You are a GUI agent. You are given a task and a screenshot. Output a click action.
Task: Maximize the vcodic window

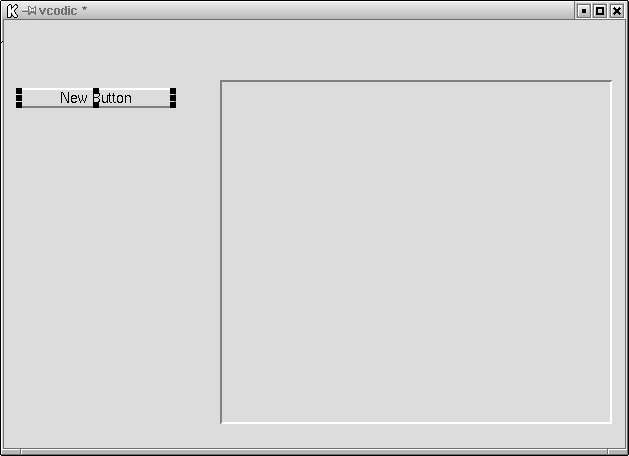(x=600, y=11)
